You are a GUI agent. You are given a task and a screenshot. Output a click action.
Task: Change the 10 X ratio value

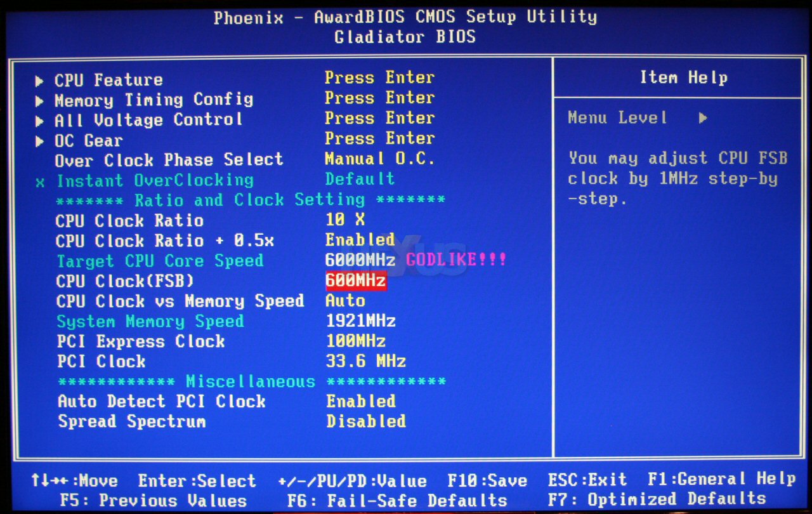(345, 220)
